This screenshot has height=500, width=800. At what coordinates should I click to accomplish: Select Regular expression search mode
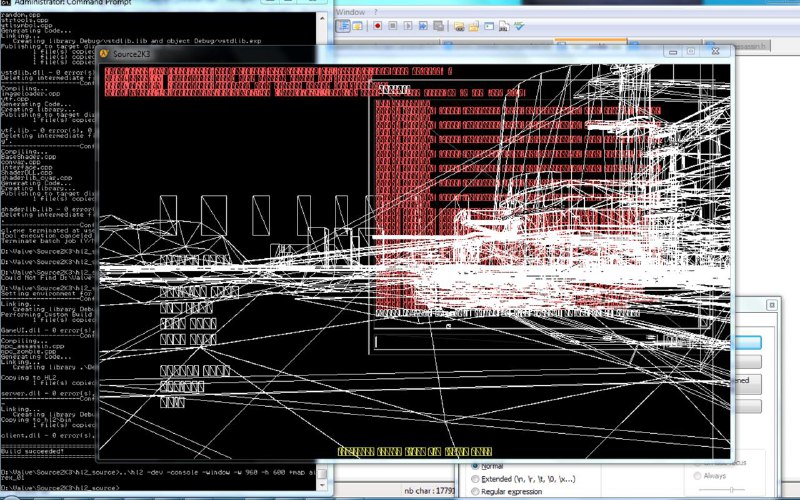point(475,491)
